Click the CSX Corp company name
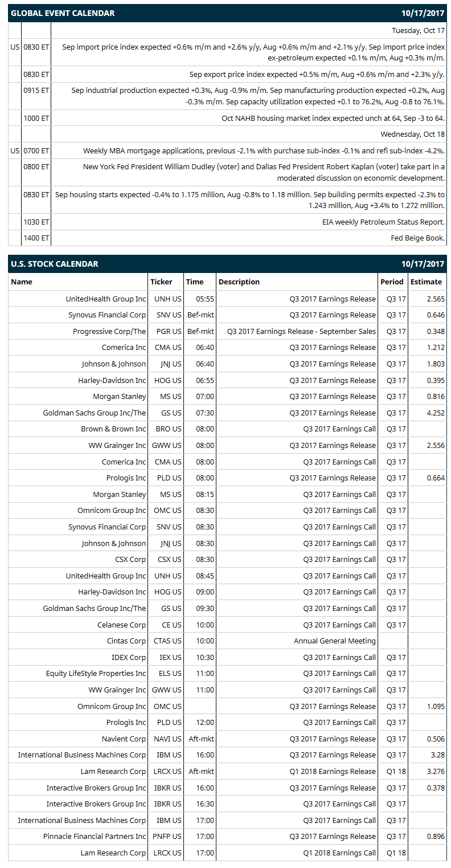 pyautogui.click(x=130, y=559)
